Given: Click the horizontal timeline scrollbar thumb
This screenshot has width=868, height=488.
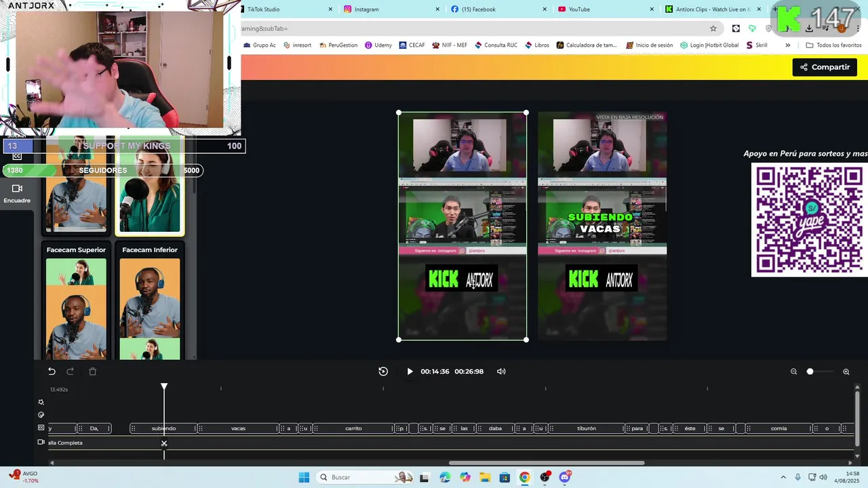Looking at the screenshot, I should (x=547, y=463).
